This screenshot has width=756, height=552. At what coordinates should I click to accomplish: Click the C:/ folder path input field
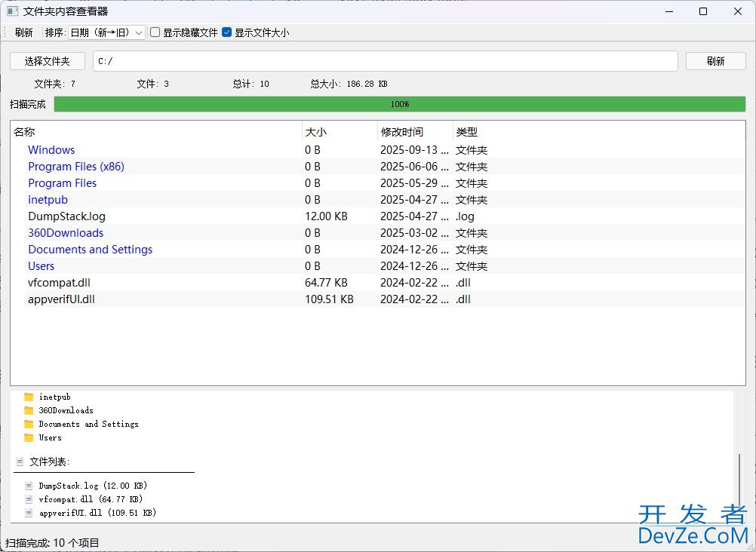385,61
